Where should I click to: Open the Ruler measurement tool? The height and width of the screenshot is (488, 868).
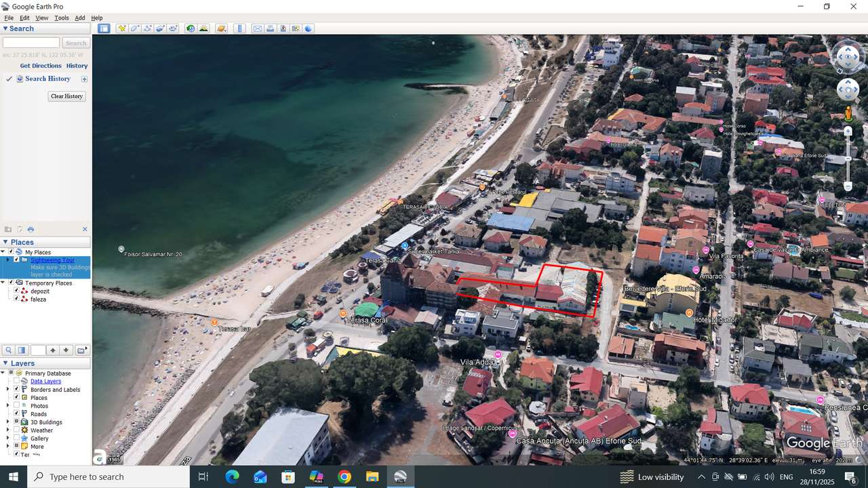tap(239, 28)
